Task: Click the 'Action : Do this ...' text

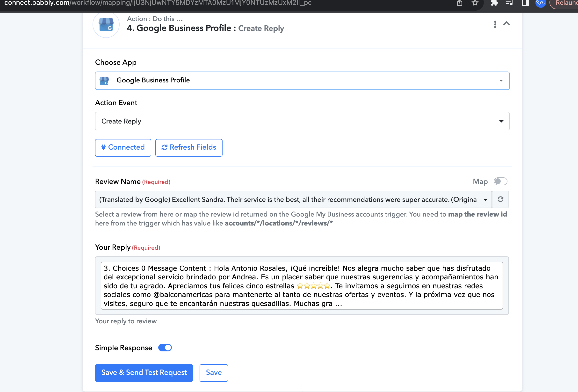Action: pyautogui.click(x=155, y=19)
